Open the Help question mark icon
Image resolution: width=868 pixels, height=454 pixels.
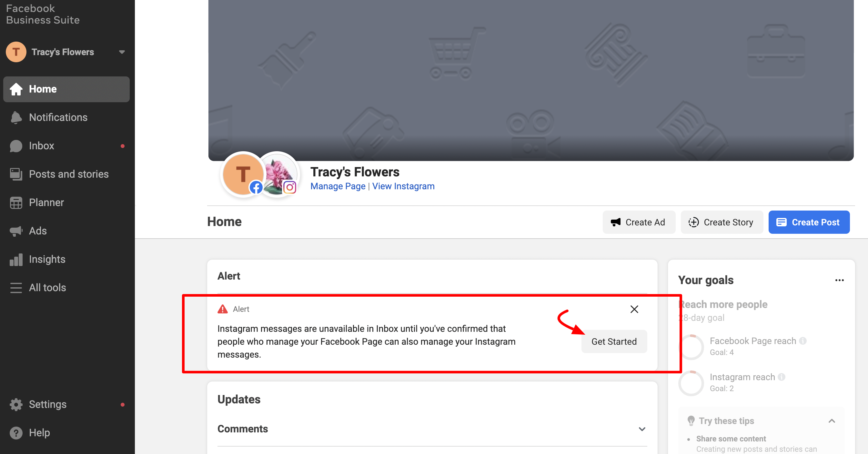coord(16,433)
